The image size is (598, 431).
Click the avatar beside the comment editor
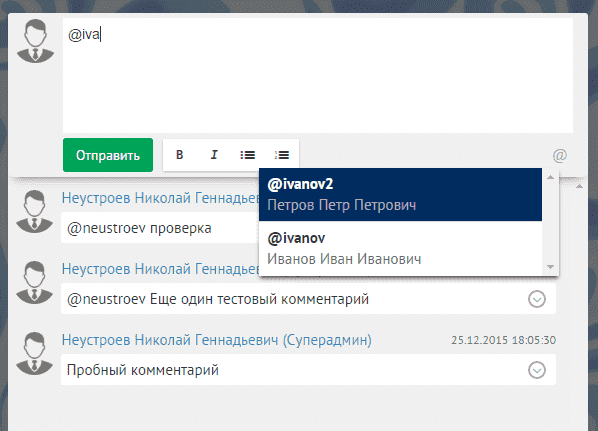tap(35, 41)
